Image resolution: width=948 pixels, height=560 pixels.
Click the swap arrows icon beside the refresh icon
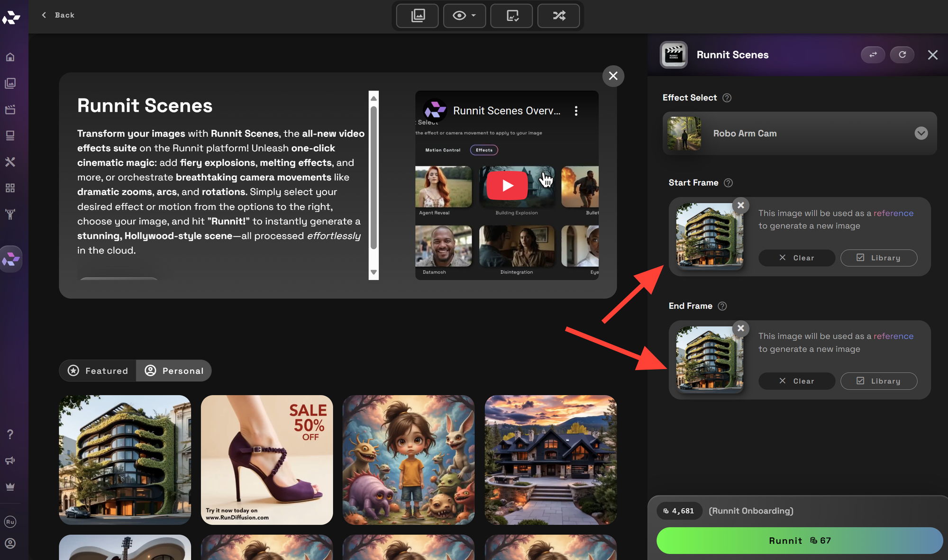tap(873, 54)
